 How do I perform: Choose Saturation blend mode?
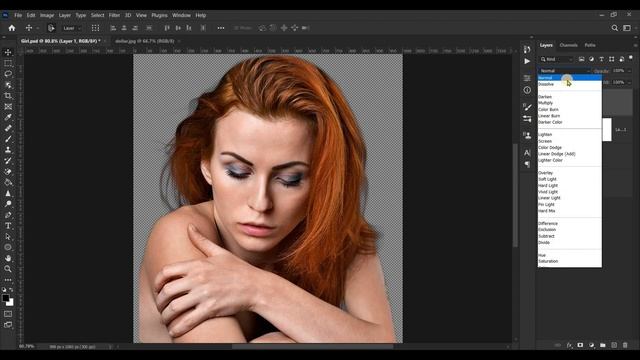pyautogui.click(x=548, y=261)
